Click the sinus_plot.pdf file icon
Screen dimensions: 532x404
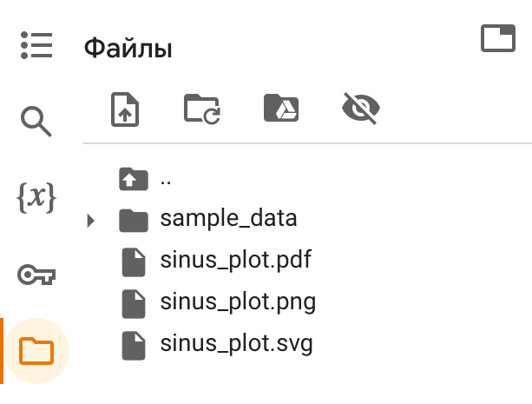pyautogui.click(x=133, y=261)
